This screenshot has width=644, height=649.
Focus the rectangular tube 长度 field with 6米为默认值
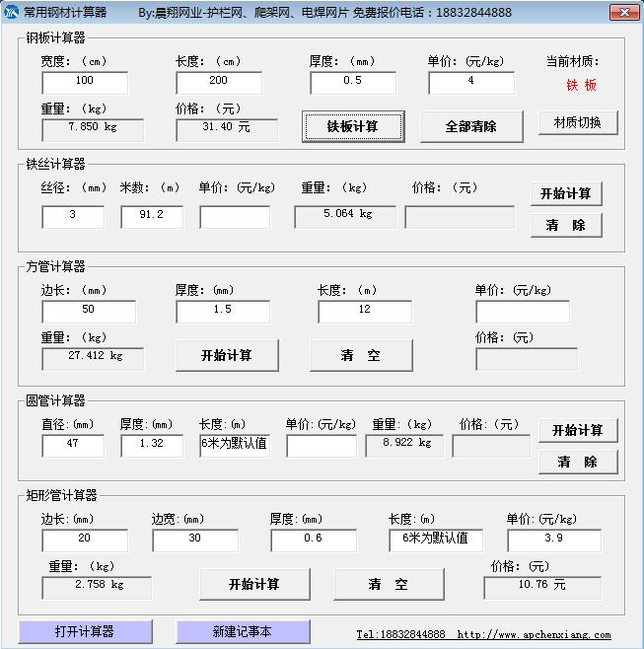coord(436,541)
